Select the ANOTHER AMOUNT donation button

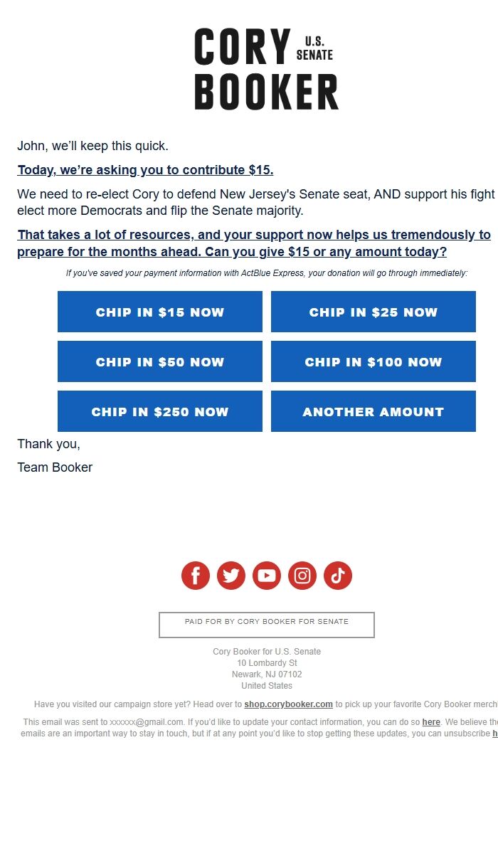pyautogui.click(x=373, y=411)
